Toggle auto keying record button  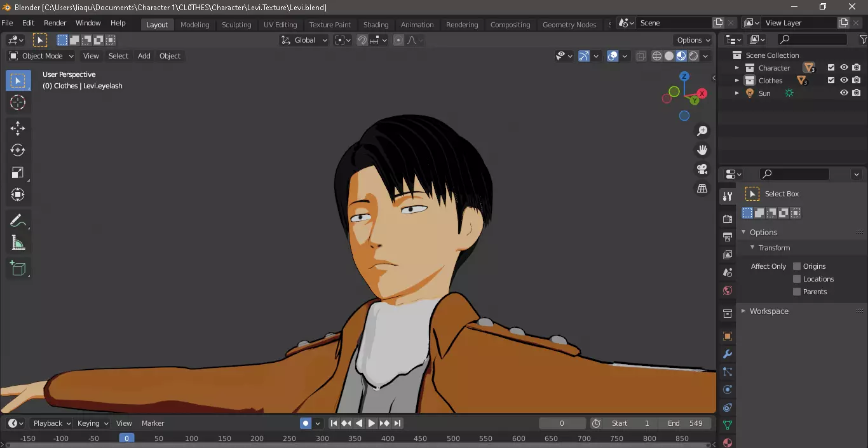pyautogui.click(x=306, y=423)
